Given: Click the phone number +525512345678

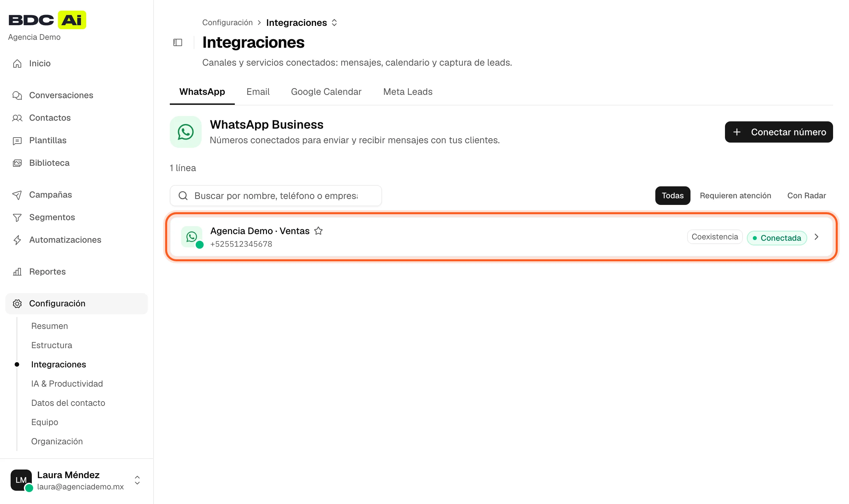Looking at the screenshot, I should (241, 244).
